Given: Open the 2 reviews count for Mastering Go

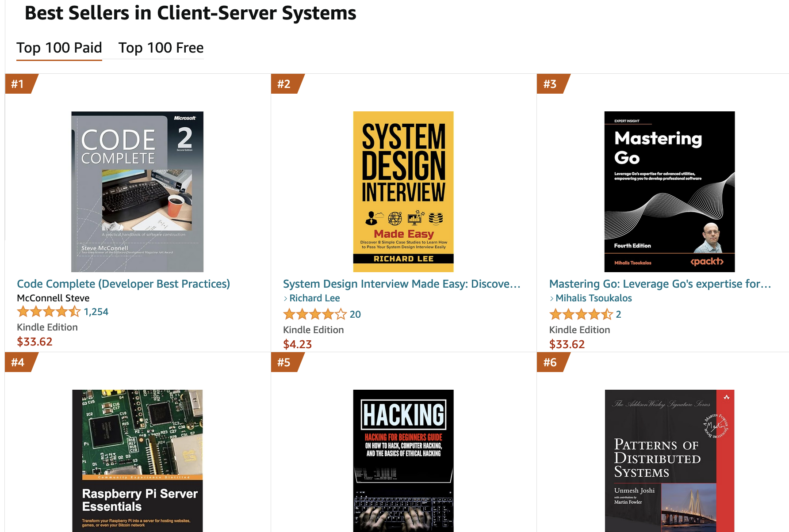Looking at the screenshot, I should point(618,315).
